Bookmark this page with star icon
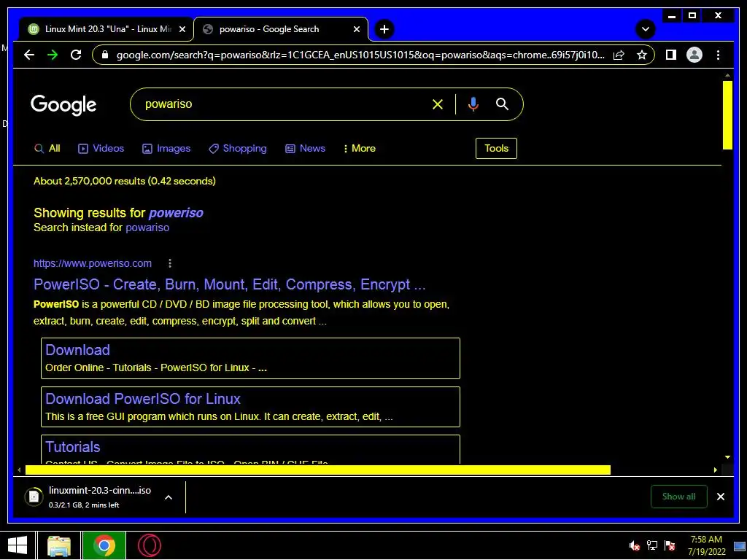The height and width of the screenshot is (560, 747). 642,55
